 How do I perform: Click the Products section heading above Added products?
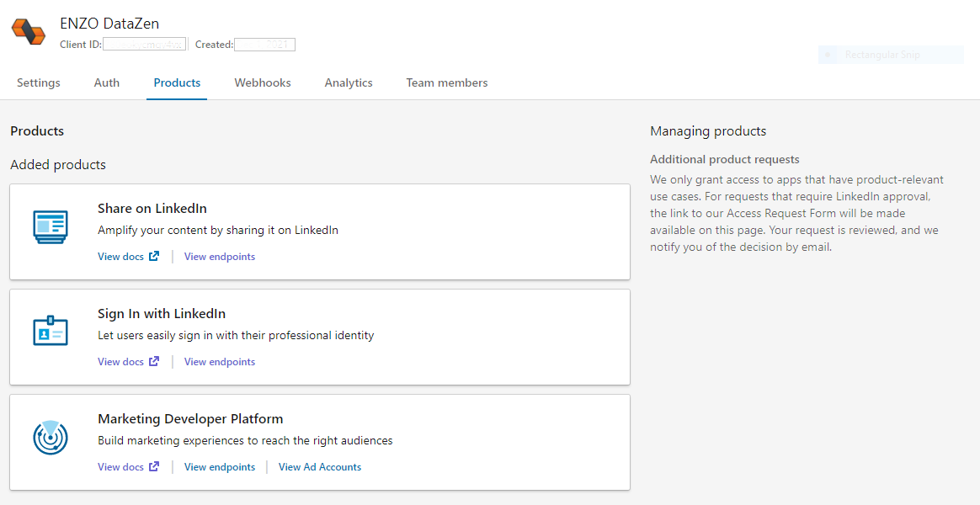[37, 130]
